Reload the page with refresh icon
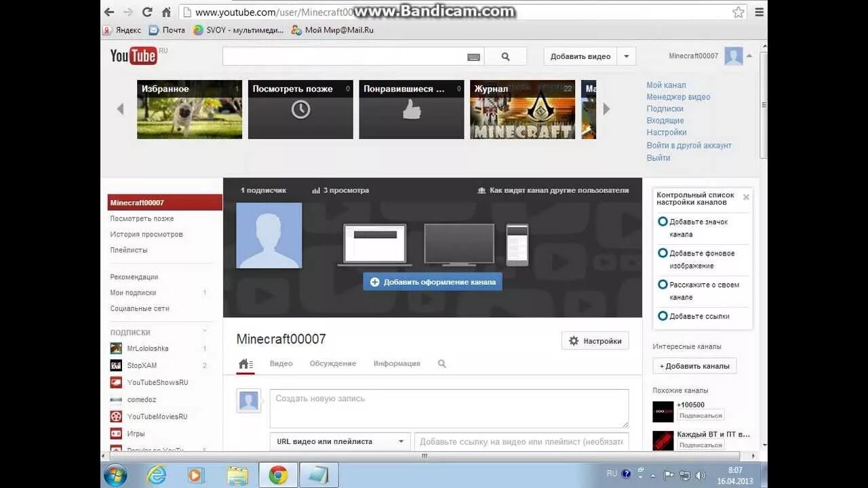868x488 pixels. 147,12
